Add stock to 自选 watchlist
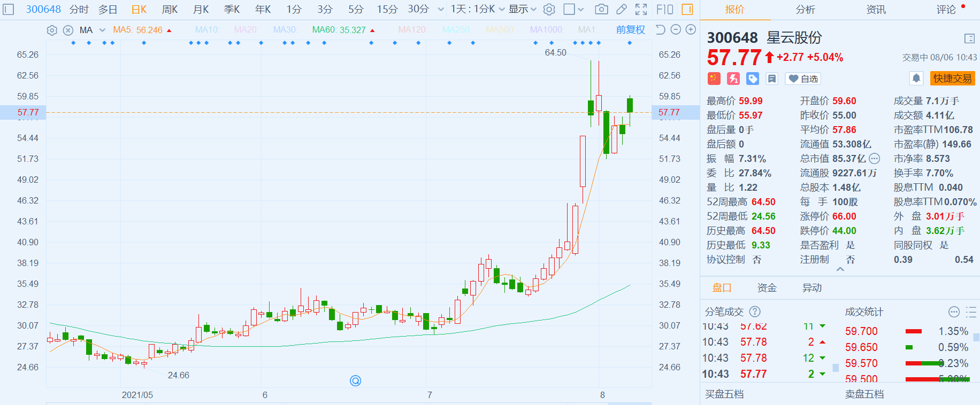 (803, 79)
